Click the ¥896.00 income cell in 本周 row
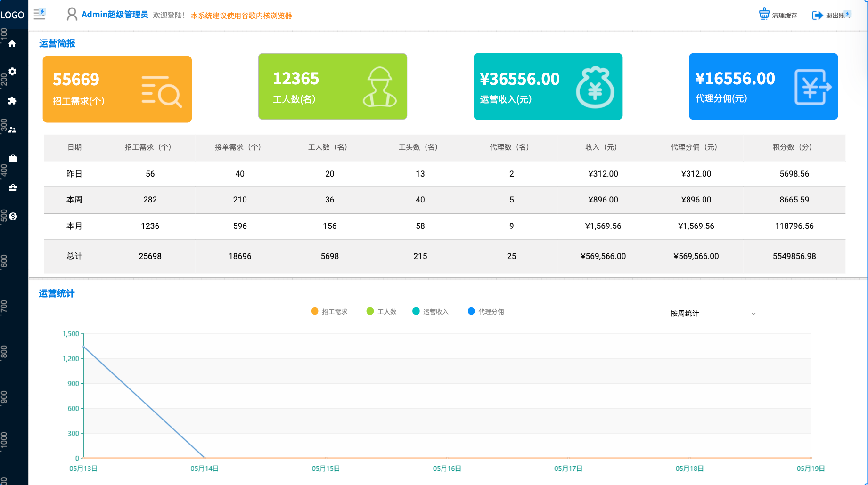The width and height of the screenshot is (868, 485). click(603, 200)
